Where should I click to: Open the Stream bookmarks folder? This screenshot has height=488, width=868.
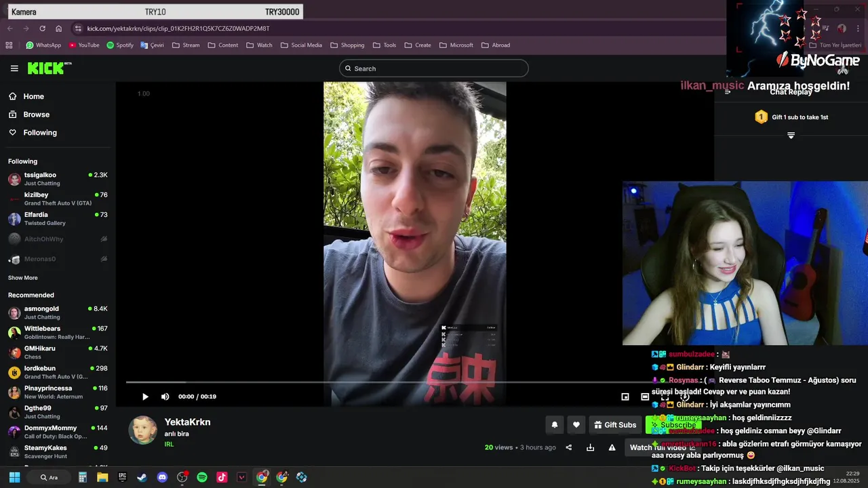[x=186, y=45]
